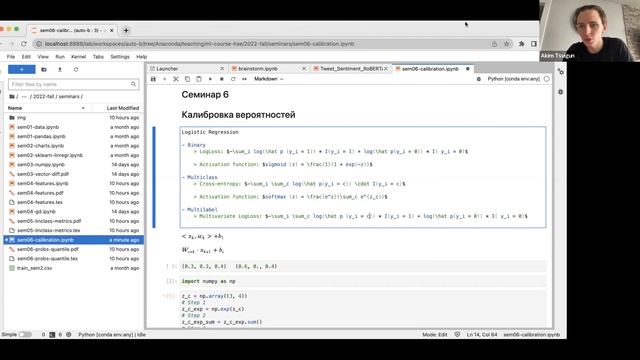Click the search magnifier in file filter
Image resolution: width=640 pixels, height=360 pixels.
pyautogui.click(x=133, y=84)
